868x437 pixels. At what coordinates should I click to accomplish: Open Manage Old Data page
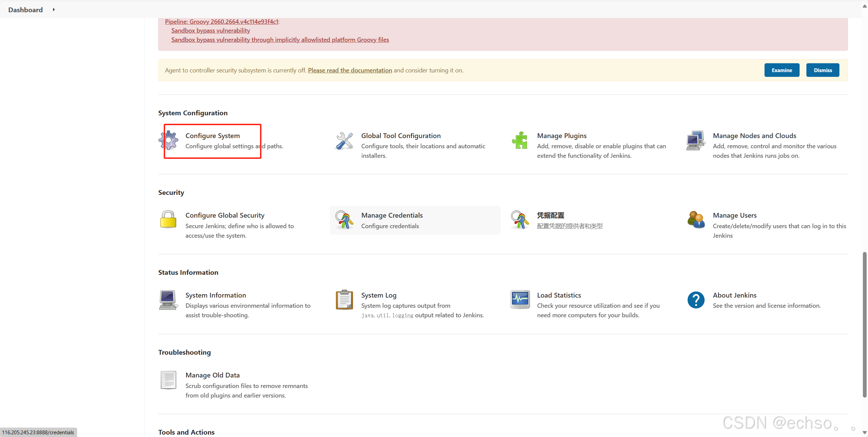point(212,375)
